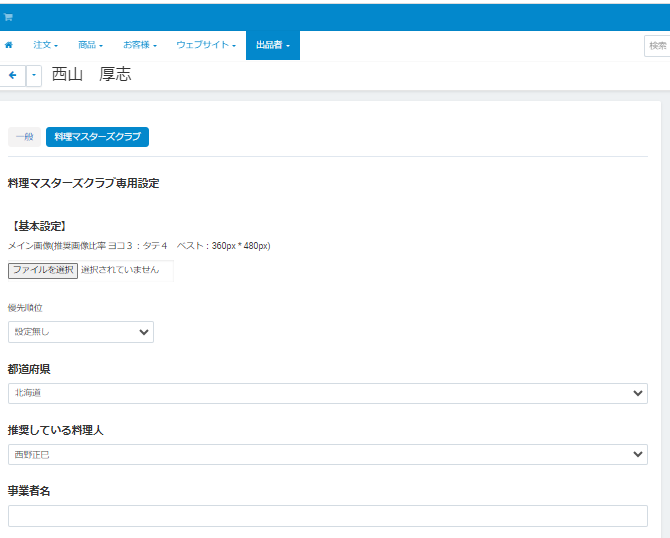Image resolution: width=670 pixels, height=538 pixels.
Task: Switch to the 一般 tab
Action: tap(24, 137)
